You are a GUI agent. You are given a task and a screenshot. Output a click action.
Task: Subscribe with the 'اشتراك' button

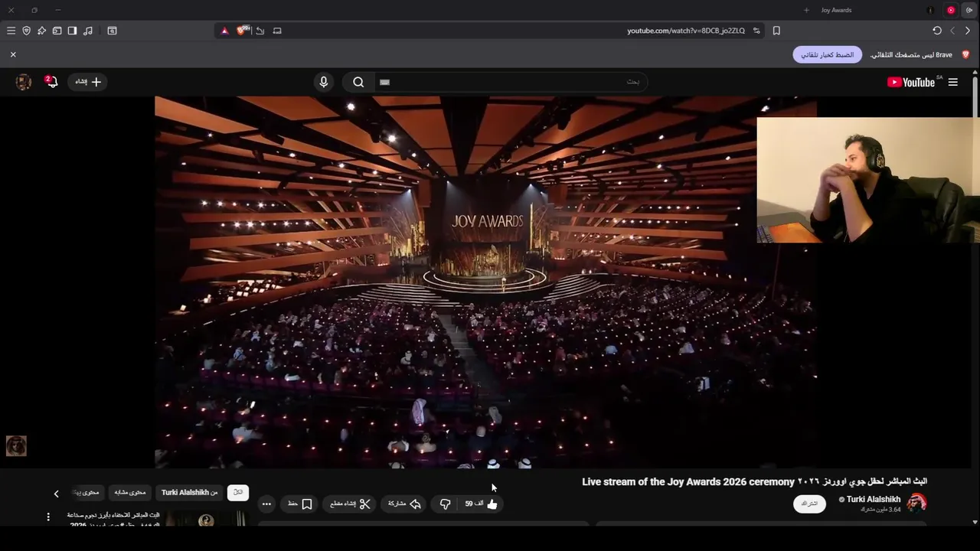809,504
